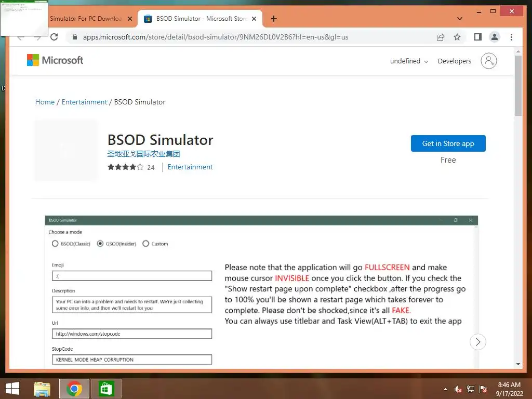Open the publisher name link under title
Screen dimensions: 532x399
click(x=143, y=154)
